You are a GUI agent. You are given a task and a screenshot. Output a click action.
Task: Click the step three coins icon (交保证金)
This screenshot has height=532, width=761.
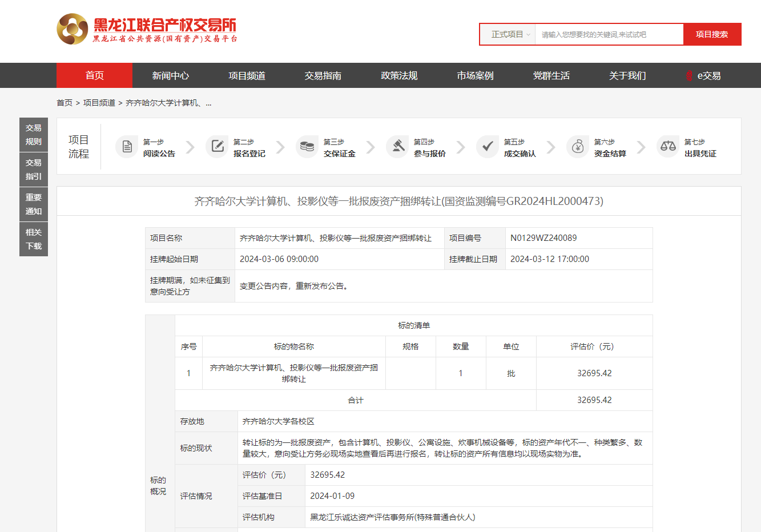[x=307, y=147]
